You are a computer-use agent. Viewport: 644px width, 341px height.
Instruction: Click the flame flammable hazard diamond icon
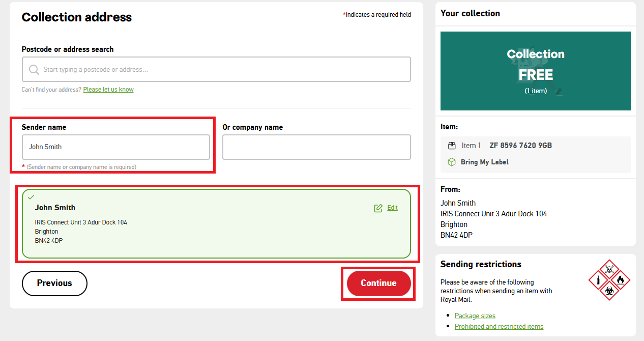point(620,279)
